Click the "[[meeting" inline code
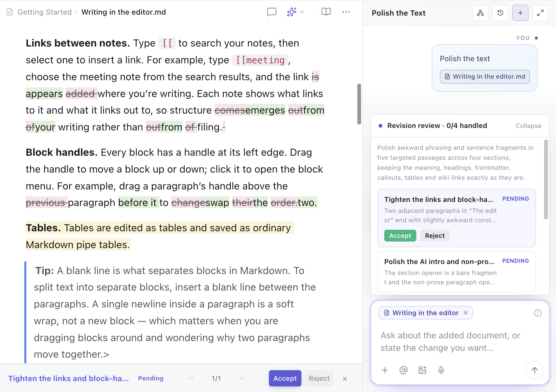This screenshot has height=392, width=556. [x=260, y=60]
